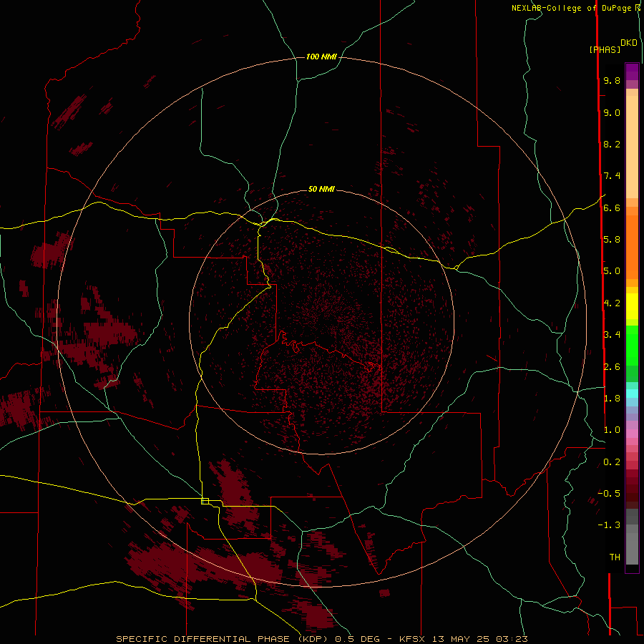644x644 pixels.
Task: Click the NEXLAB-College of DuPage title text
Action: click(x=572, y=8)
